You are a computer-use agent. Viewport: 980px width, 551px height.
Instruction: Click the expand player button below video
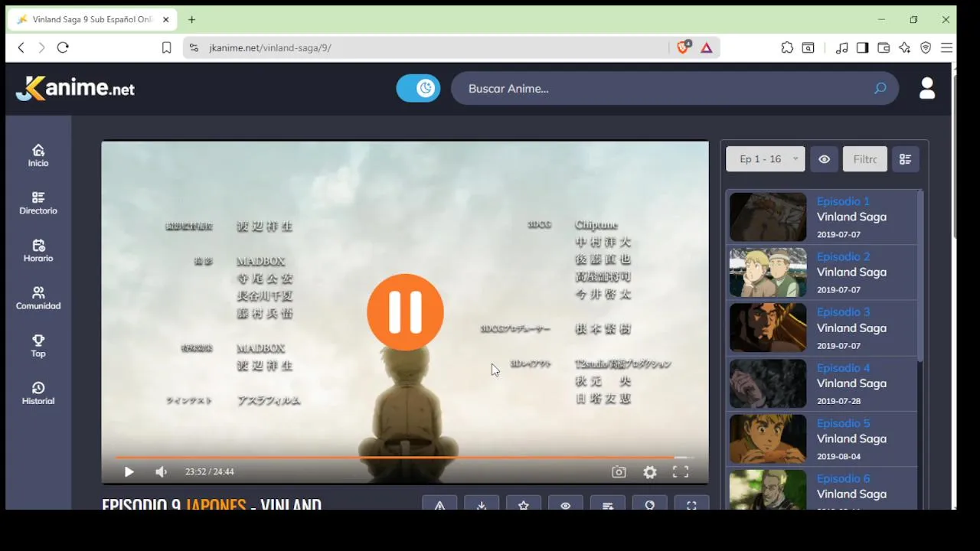pyautogui.click(x=691, y=504)
